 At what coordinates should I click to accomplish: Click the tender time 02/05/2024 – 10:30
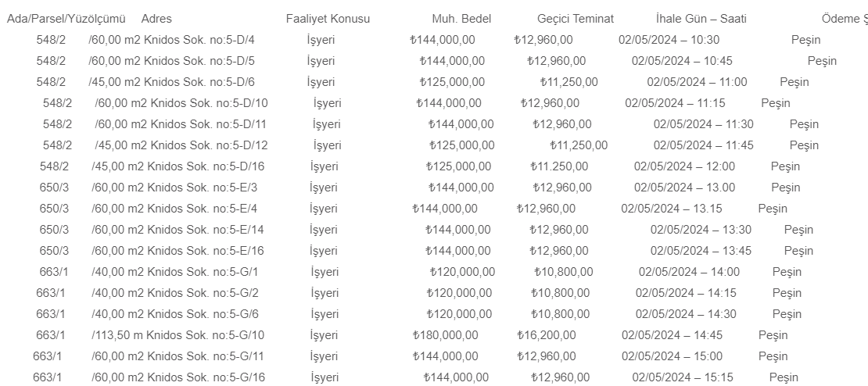pos(669,40)
